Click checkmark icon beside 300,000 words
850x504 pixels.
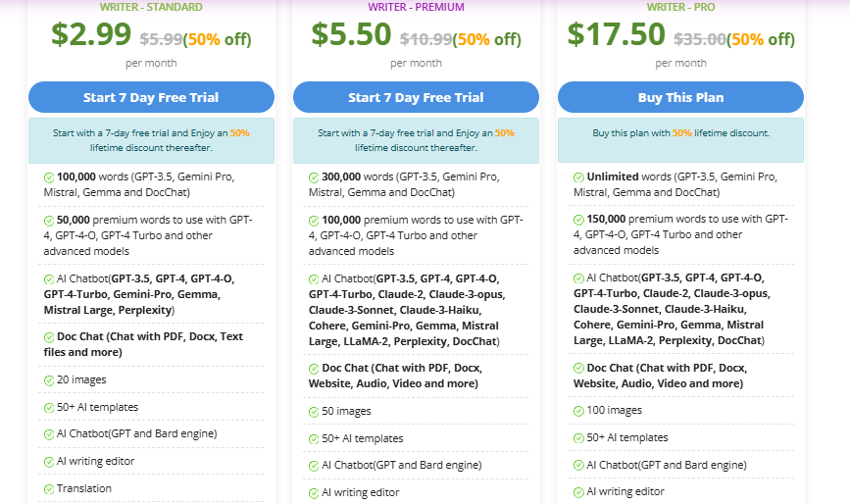point(314,177)
